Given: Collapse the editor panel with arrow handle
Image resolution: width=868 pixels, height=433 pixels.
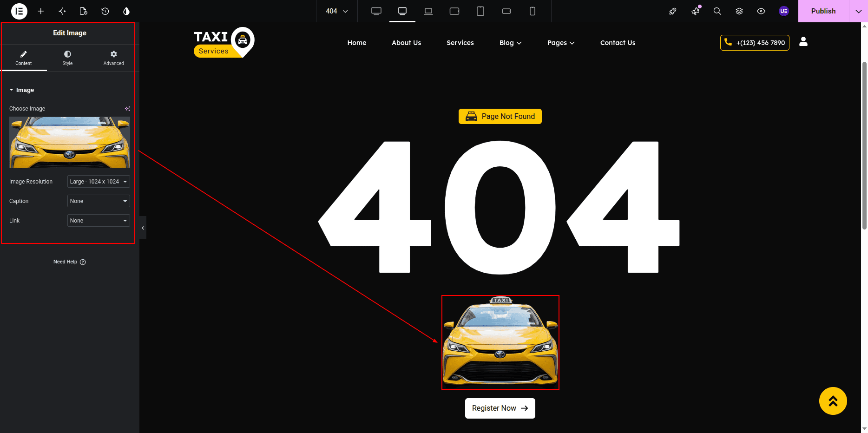Looking at the screenshot, I should pyautogui.click(x=143, y=228).
